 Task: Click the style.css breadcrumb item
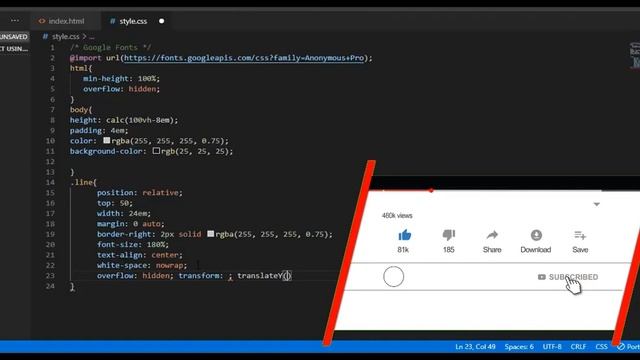(65, 37)
